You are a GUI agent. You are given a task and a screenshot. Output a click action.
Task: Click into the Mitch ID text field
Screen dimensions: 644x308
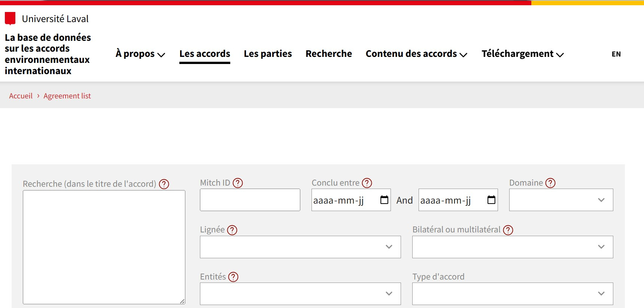[x=250, y=200]
